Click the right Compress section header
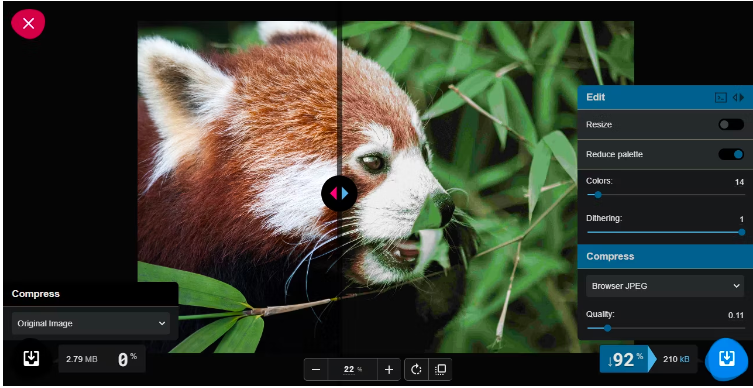 coord(665,256)
